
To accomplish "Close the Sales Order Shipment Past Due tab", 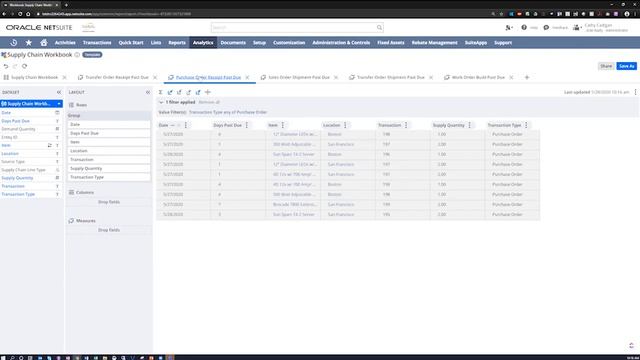I will 336,77.
